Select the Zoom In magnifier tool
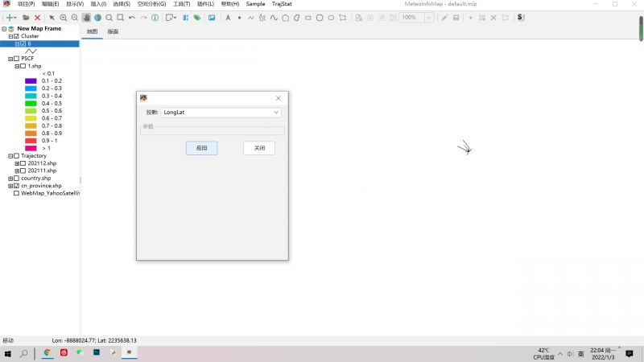 pyautogui.click(x=64, y=17)
